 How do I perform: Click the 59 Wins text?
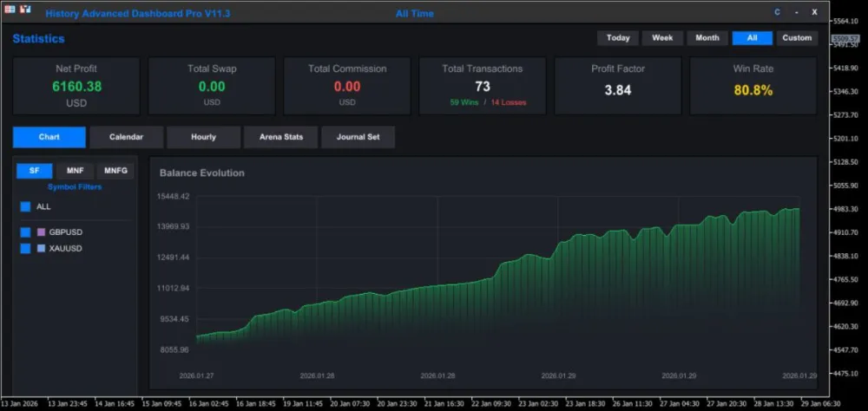(464, 103)
